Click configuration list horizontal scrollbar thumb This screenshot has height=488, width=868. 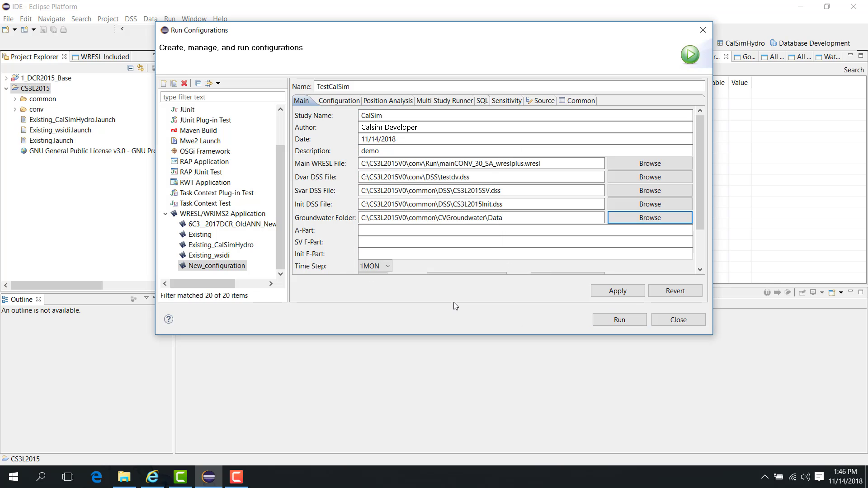click(203, 284)
